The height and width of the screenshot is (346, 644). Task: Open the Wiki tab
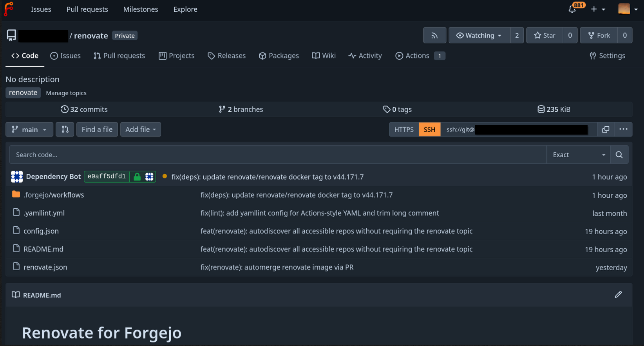tap(324, 56)
